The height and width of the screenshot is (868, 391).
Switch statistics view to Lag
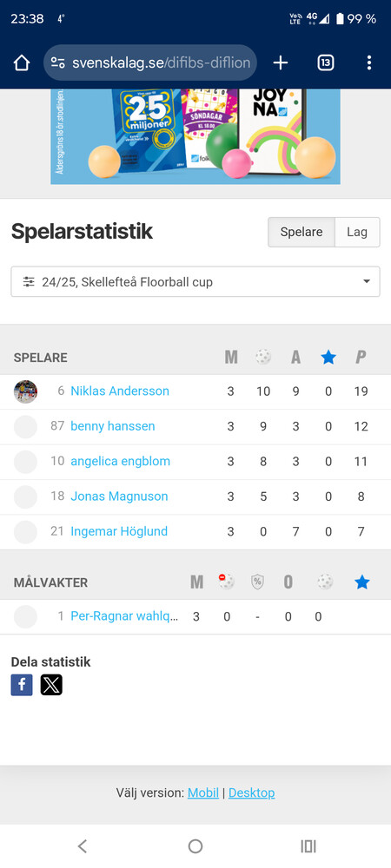coord(357,232)
